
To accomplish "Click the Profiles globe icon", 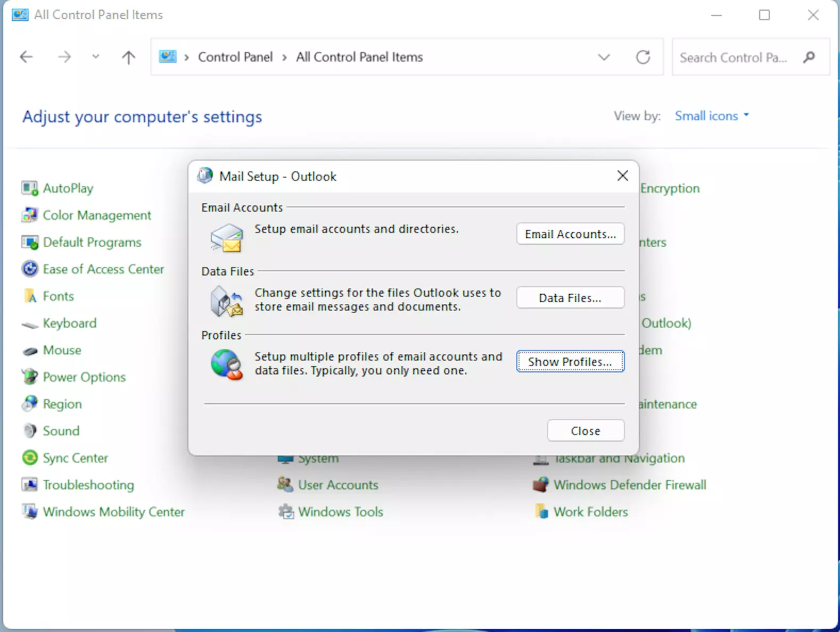I will point(226,364).
